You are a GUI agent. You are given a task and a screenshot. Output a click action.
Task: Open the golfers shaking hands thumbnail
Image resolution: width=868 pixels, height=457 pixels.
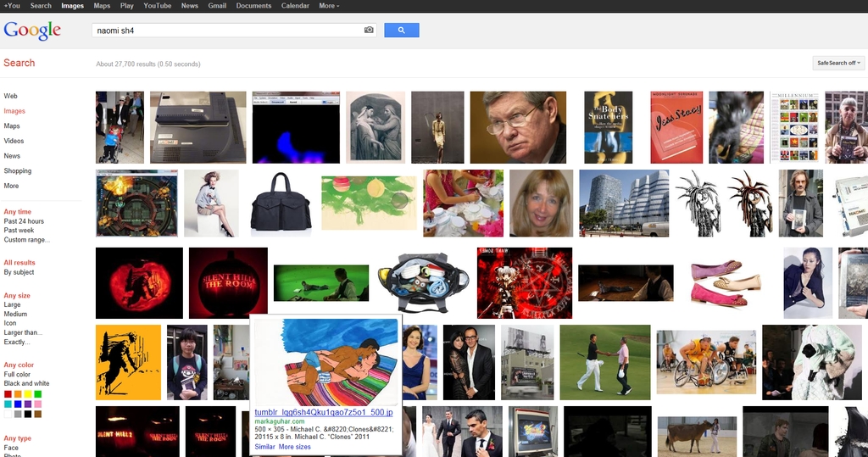click(605, 362)
